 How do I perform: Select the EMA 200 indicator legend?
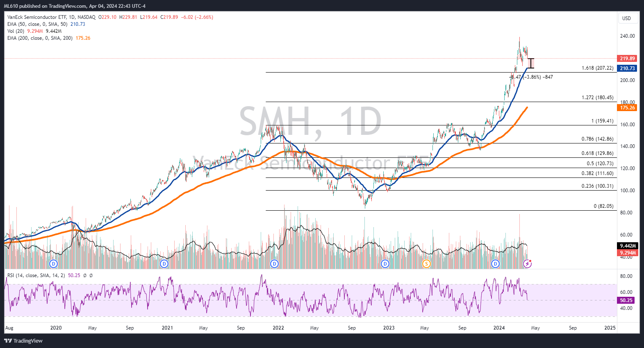tap(40, 38)
